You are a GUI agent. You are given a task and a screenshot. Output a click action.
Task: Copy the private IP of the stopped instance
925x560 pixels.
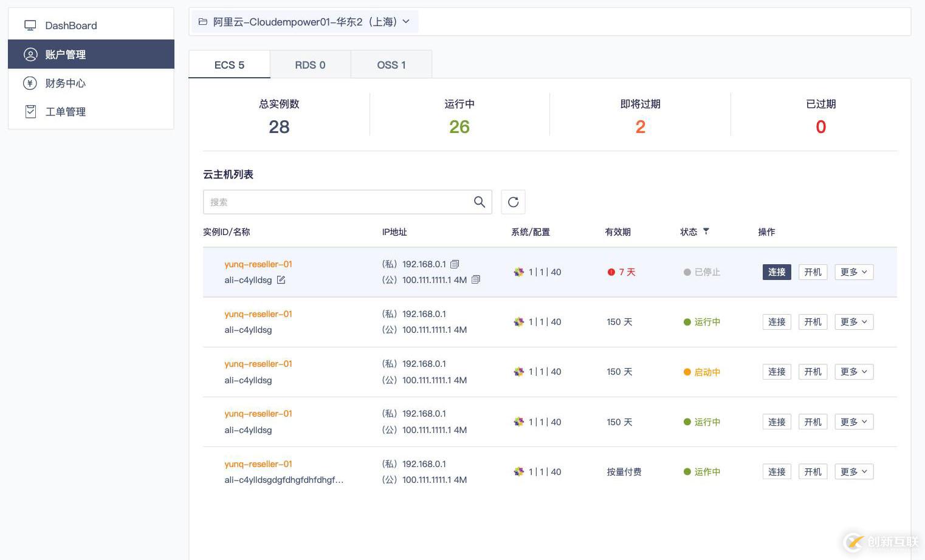click(x=455, y=264)
